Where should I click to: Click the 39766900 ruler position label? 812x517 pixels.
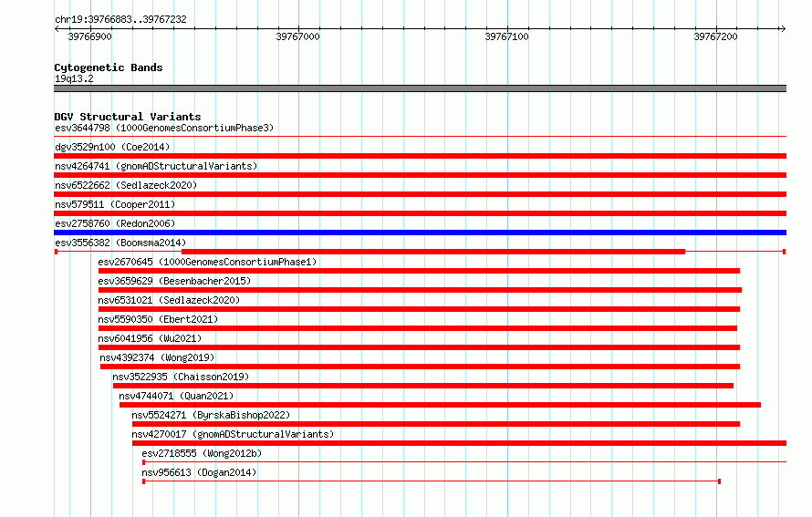(89, 36)
